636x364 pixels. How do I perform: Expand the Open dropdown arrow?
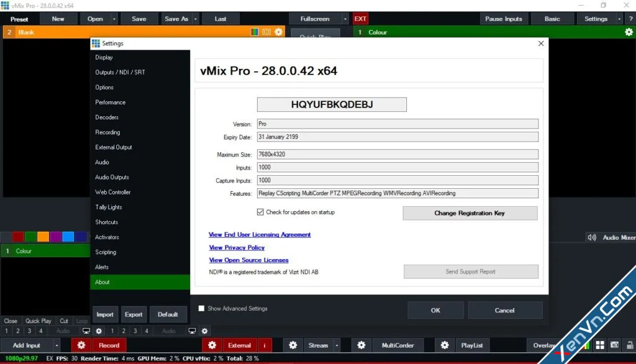click(x=114, y=19)
